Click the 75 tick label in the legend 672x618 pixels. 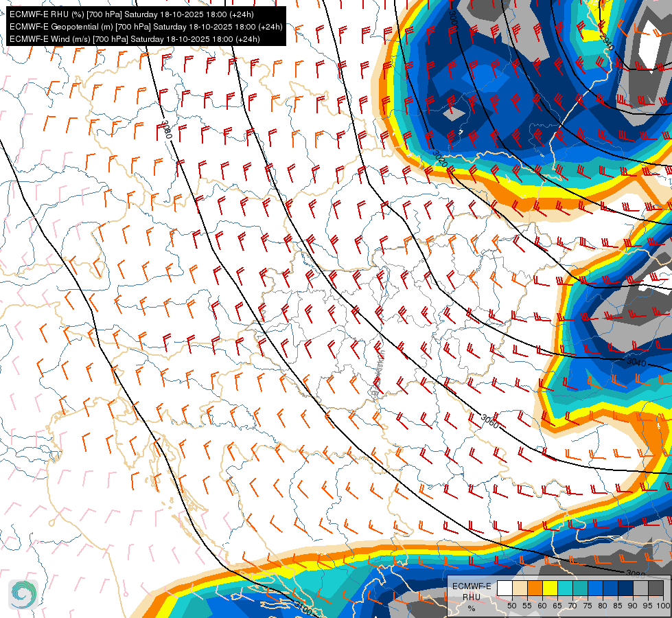[588, 606]
